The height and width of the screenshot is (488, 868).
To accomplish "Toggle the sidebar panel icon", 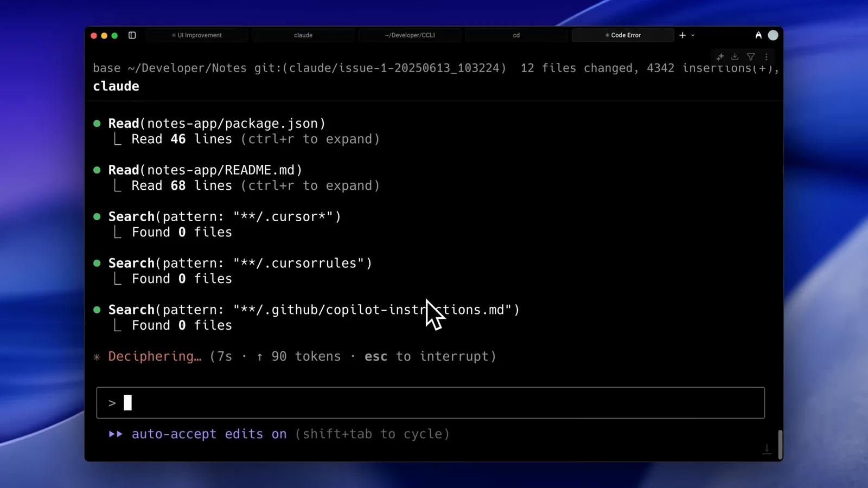I will click(x=132, y=35).
